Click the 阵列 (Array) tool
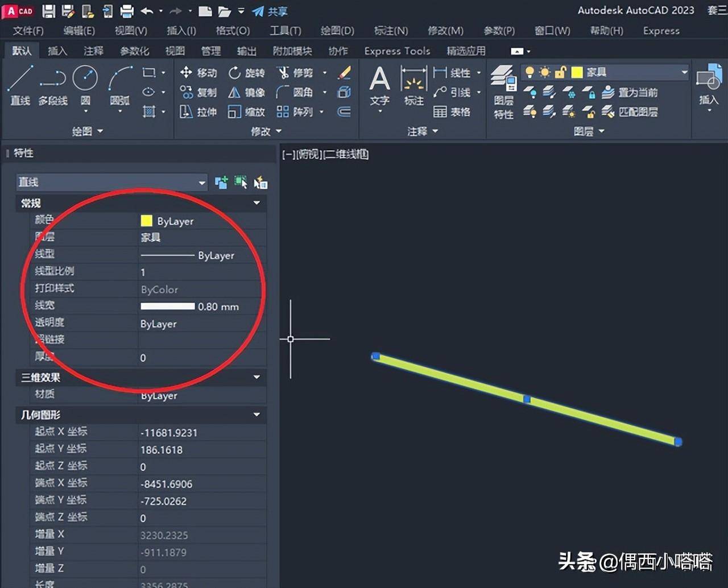Viewport: 728px width, 588px height. click(295, 111)
